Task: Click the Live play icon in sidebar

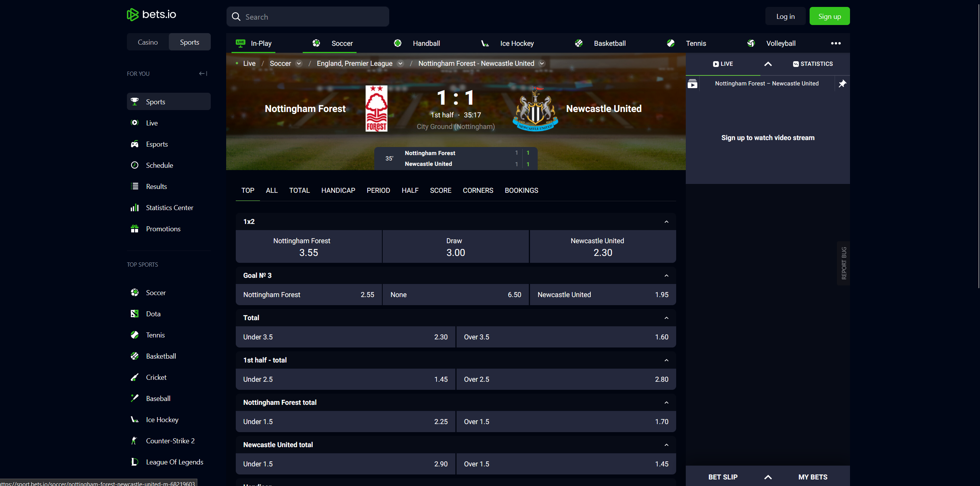Action: [135, 123]
